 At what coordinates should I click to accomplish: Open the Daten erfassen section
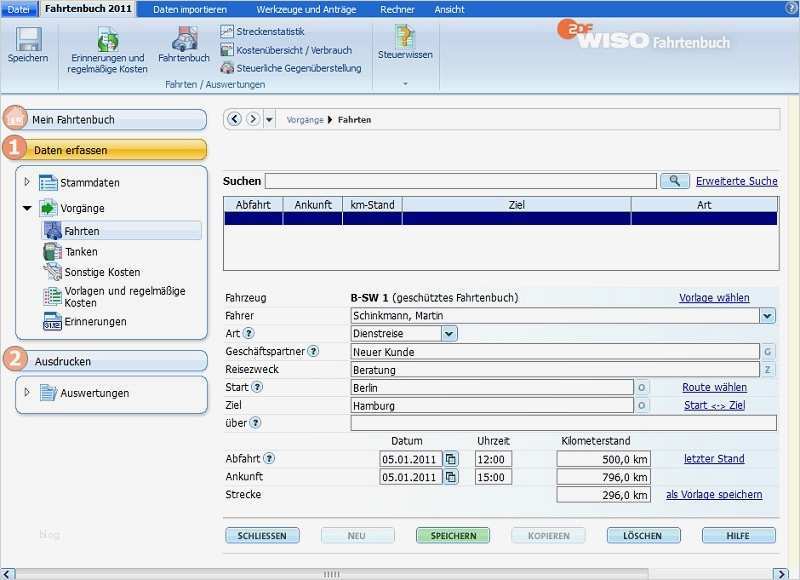(106, 149)
